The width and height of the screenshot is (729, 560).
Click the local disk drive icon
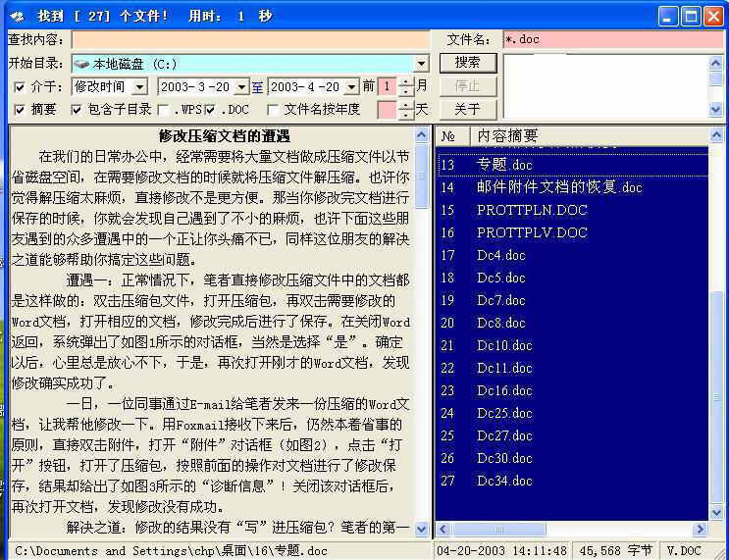pos(81,64)
